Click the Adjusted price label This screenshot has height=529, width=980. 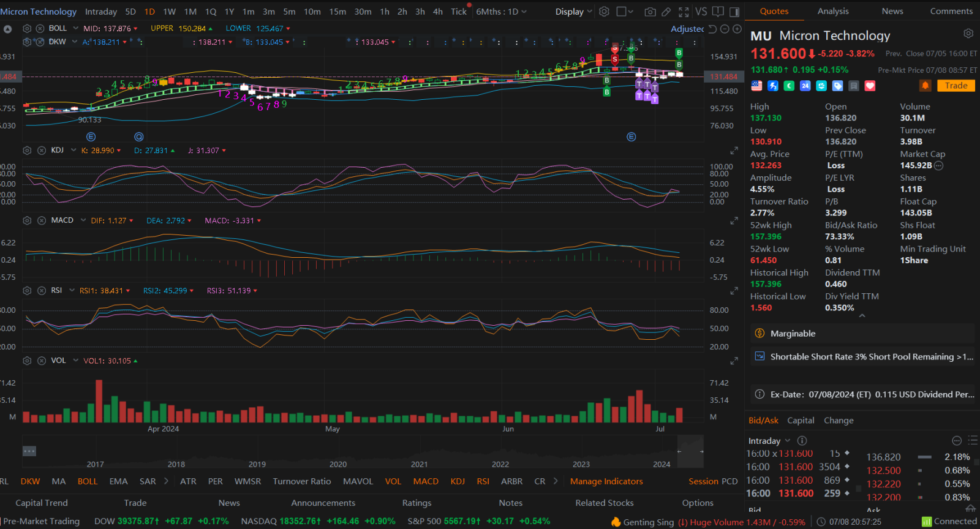click(x=687, y=29)
